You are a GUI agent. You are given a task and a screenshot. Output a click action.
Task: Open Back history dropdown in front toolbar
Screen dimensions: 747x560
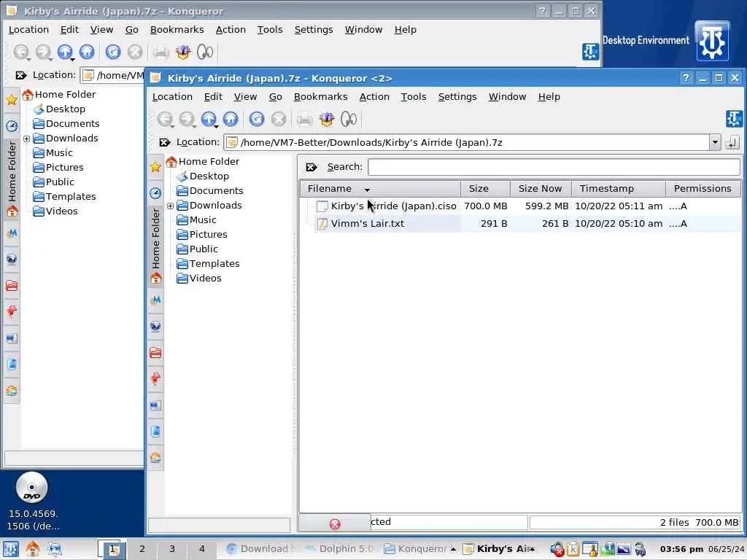pos(172,126)
